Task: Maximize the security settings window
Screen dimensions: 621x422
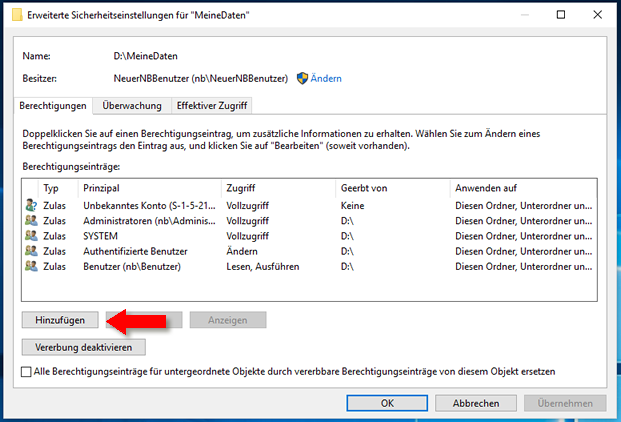Action: pos(558,14)
